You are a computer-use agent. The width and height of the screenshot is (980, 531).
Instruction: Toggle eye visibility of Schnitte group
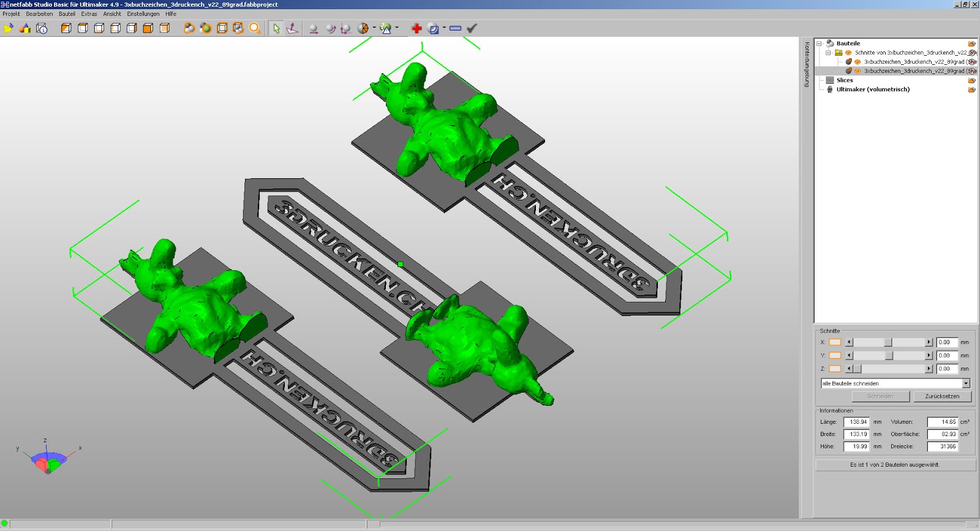click(x=848, y=53)
